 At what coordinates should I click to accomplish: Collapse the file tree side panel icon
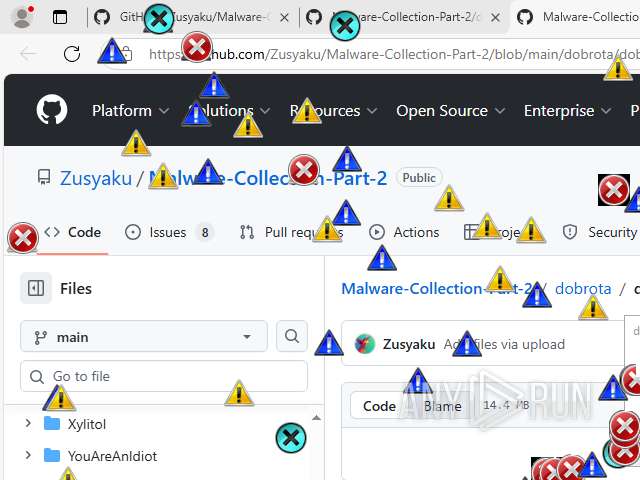point(36,288)
